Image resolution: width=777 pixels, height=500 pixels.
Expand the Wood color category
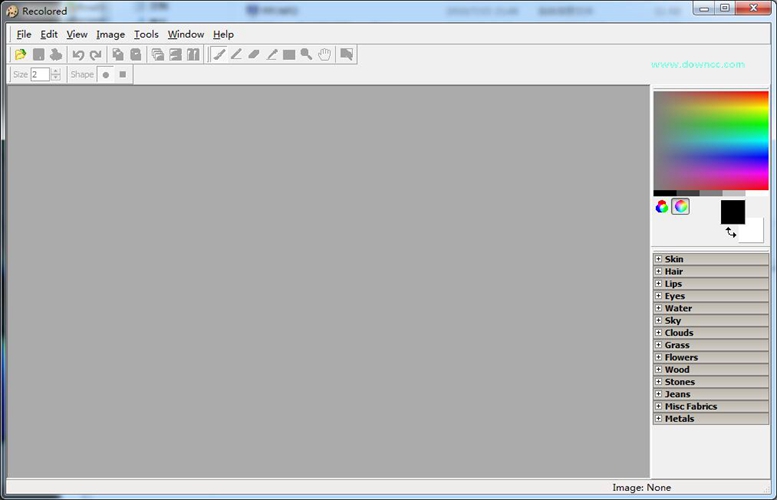click(x=658, y=369)
